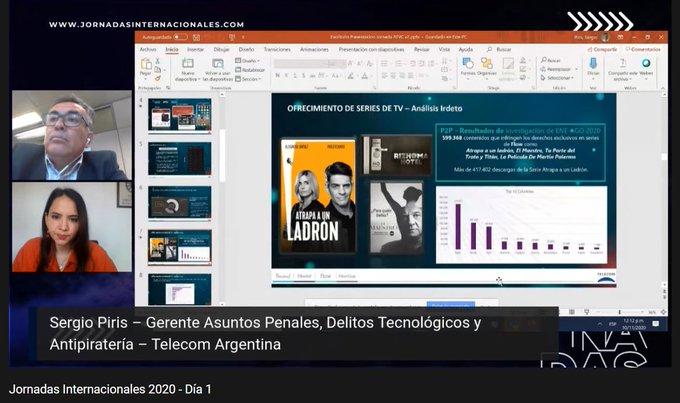Image resolution: width=680 pixels, height=403 pixels.
Task: Open the Archivo menu
Action: [x=148, y=49]
